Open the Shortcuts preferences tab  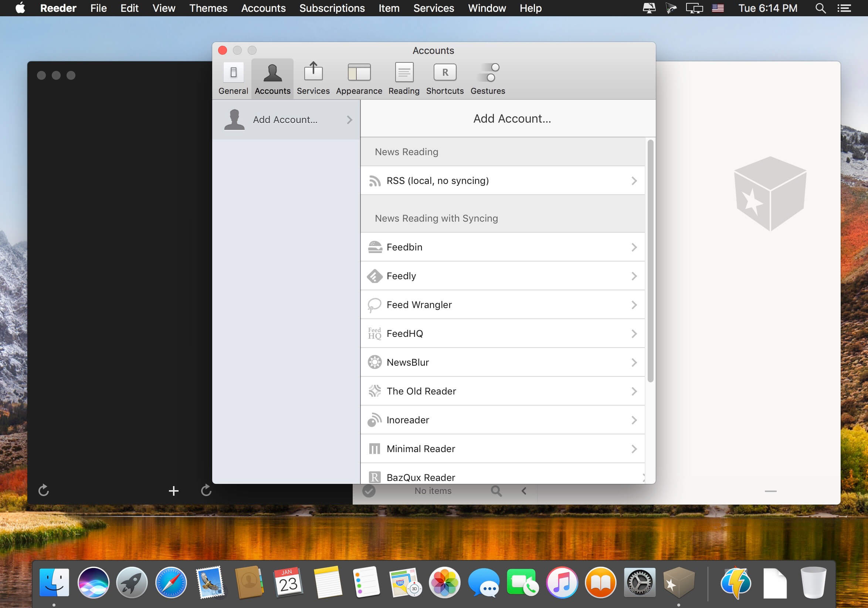445,79
